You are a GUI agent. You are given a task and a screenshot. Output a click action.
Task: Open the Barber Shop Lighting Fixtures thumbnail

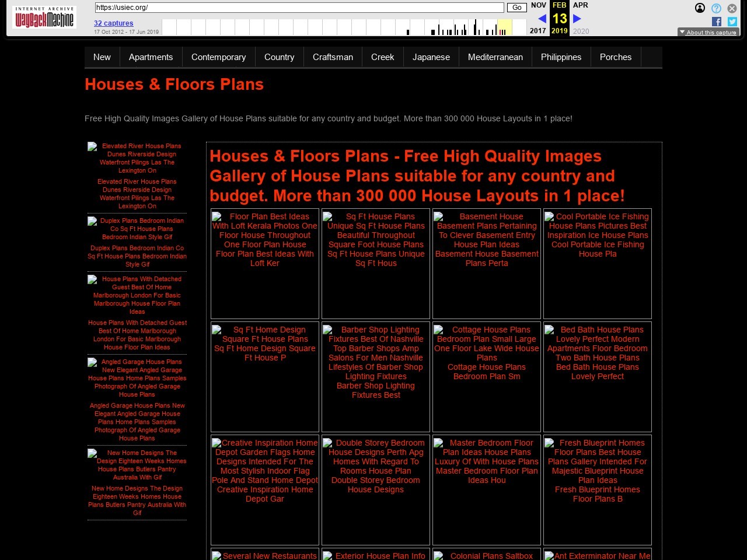point(376,362)
